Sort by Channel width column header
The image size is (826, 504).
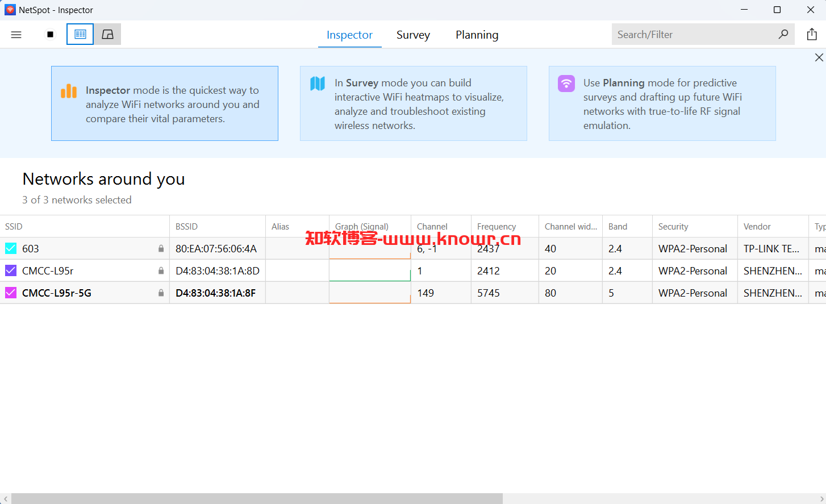click(570, 226)
